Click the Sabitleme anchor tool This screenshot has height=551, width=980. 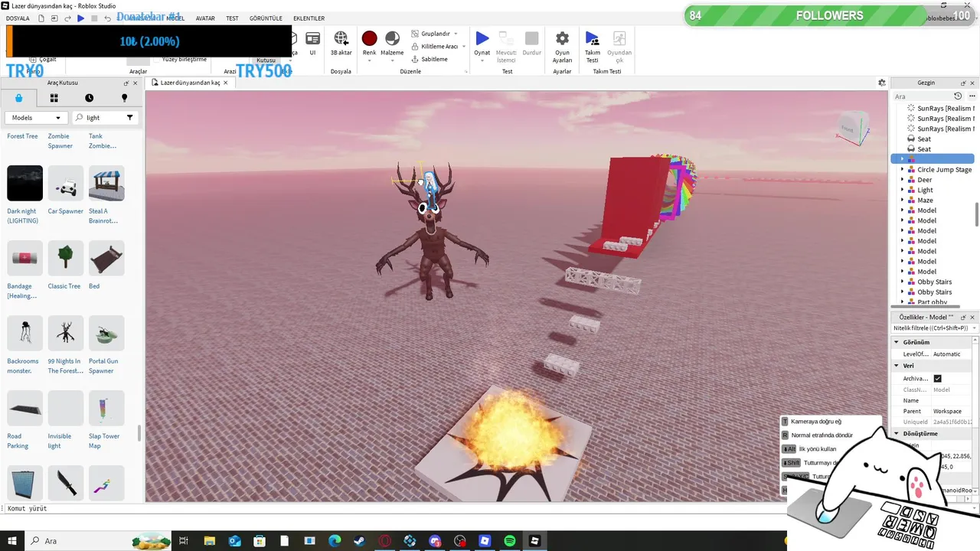coord(429,59)
